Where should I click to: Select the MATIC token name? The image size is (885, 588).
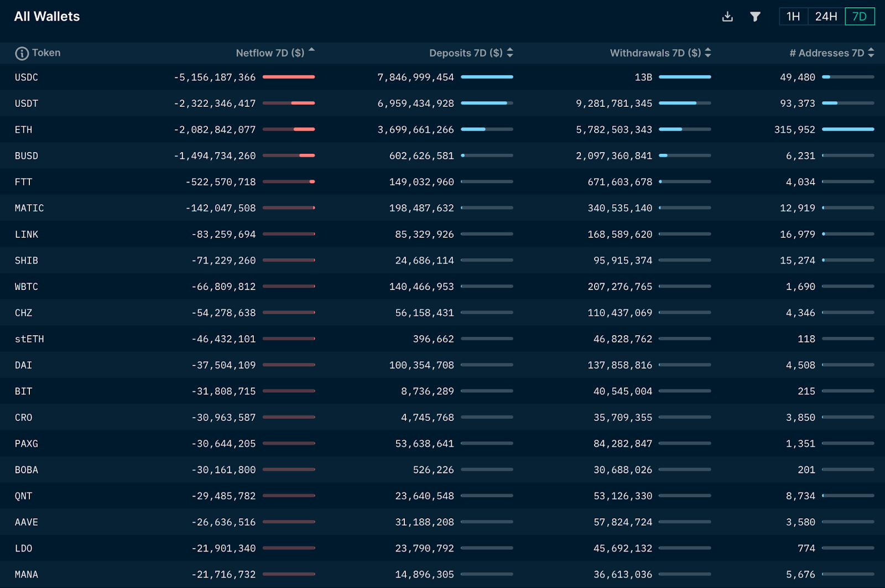pos(29,208)
